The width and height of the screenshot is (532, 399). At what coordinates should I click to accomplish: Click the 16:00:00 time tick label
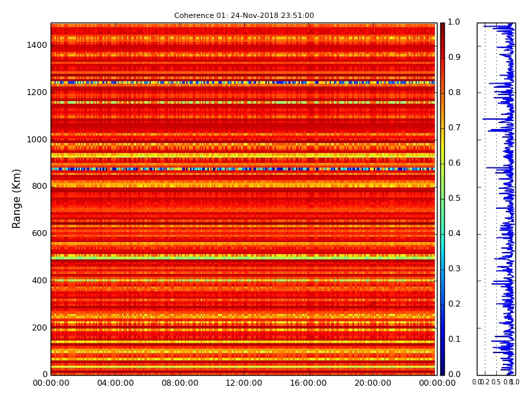click(x=309, y=383)
